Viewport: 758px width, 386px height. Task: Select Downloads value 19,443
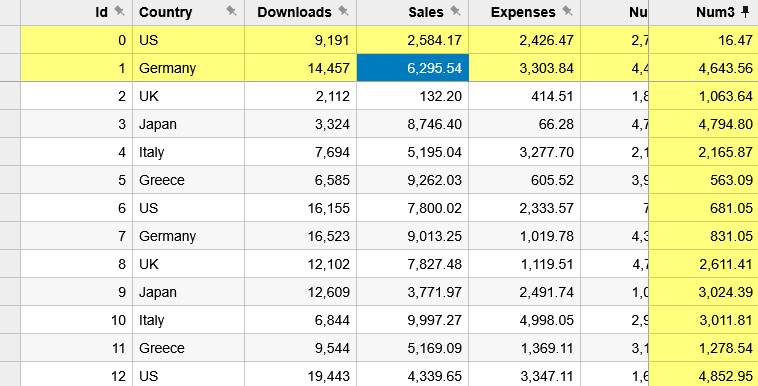click(301, 374)
